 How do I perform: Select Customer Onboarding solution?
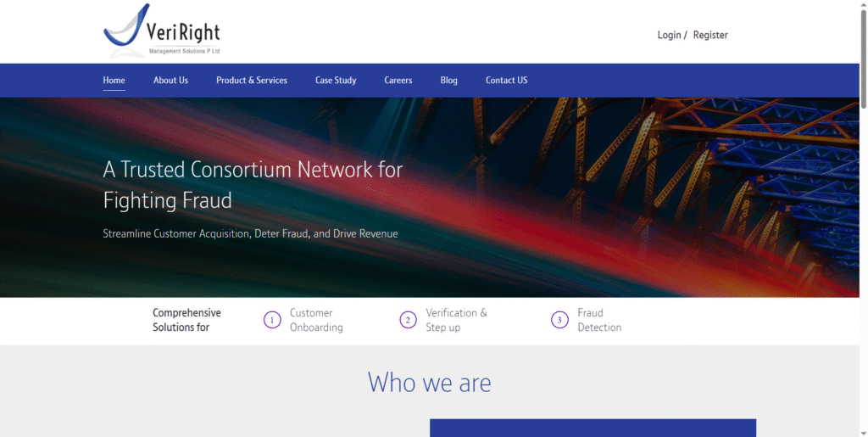316,320
